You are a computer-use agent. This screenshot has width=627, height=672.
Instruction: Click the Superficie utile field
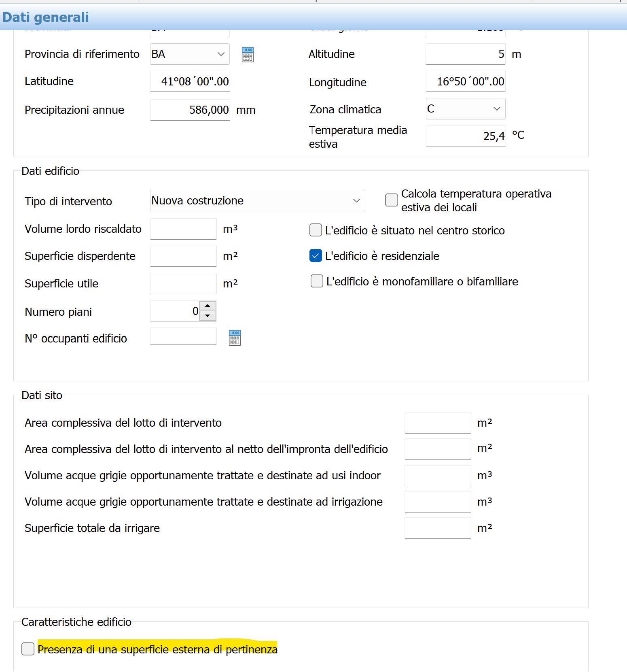[183, 283]
